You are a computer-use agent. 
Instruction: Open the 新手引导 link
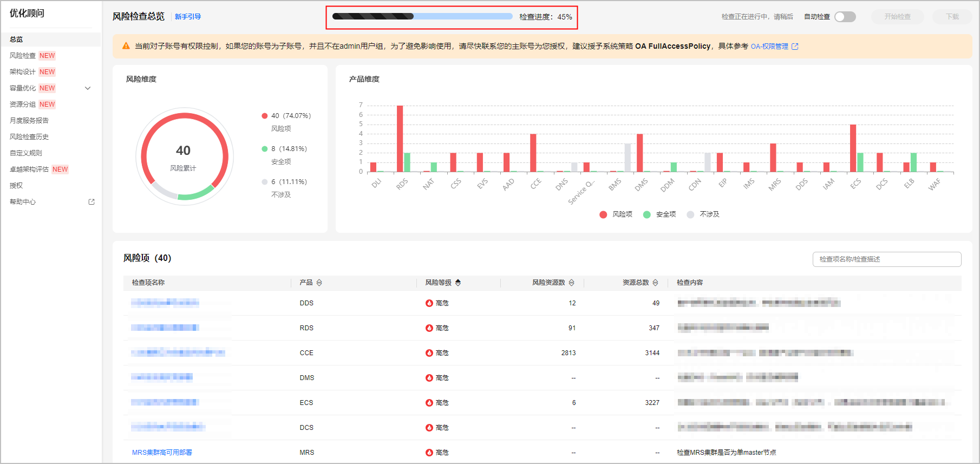tap(188, 17)
